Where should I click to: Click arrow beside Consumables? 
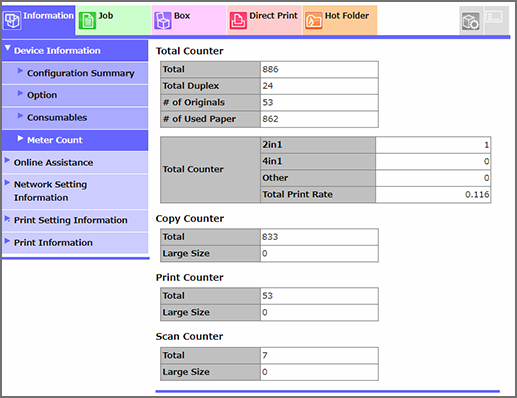coord(20,116)
